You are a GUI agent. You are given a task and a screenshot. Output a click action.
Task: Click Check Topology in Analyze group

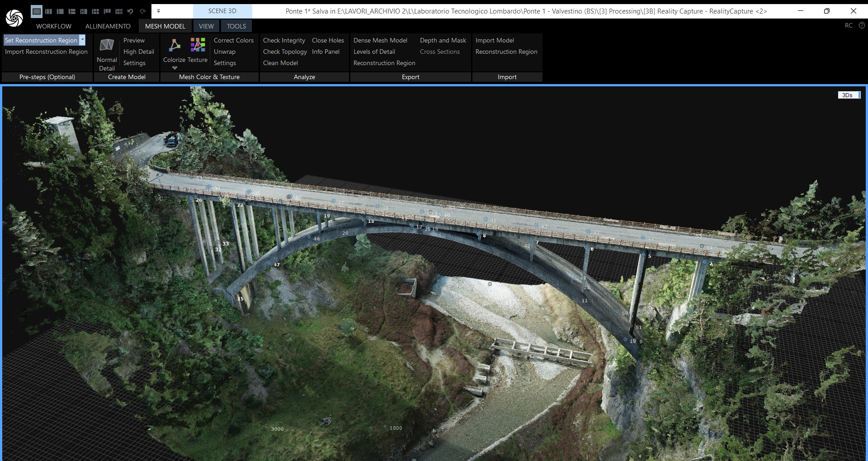pyautogui.click(x=285, y=52)
